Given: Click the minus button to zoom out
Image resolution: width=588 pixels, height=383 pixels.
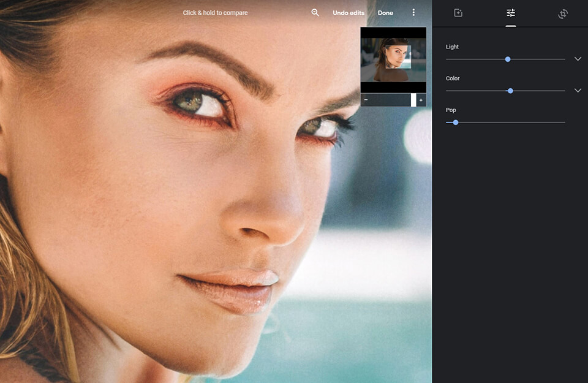Looking at the screenshot, I should [366, 99].
